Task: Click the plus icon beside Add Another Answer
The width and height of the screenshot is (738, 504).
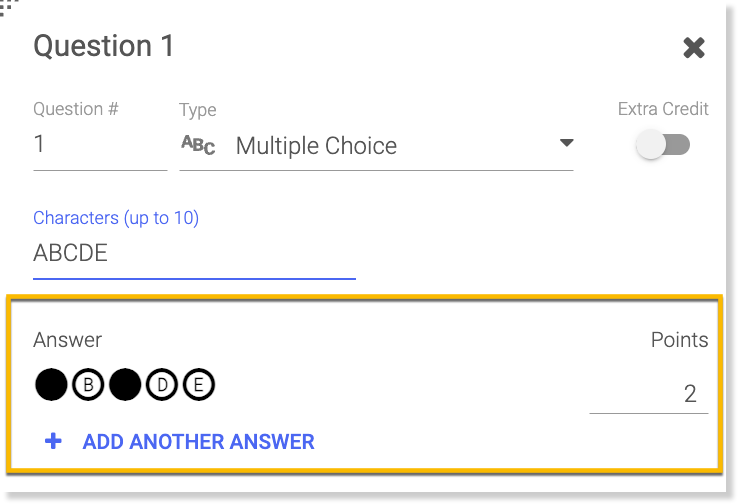Action: (x=54, y=440)
